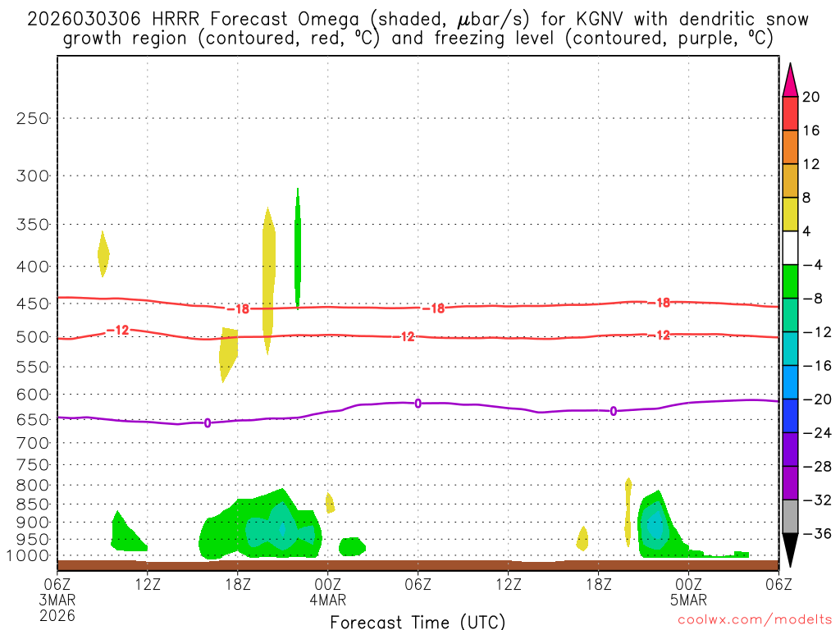The image size is (840, 630).
Task: Click the 750 pressure level label
Action: click(33, 465)
